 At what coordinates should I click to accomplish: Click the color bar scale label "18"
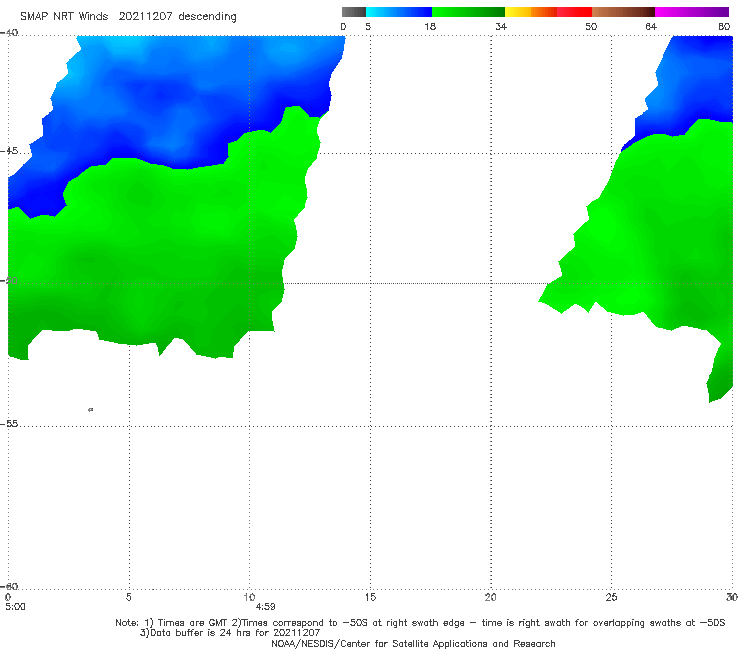(x=430, y=27)
